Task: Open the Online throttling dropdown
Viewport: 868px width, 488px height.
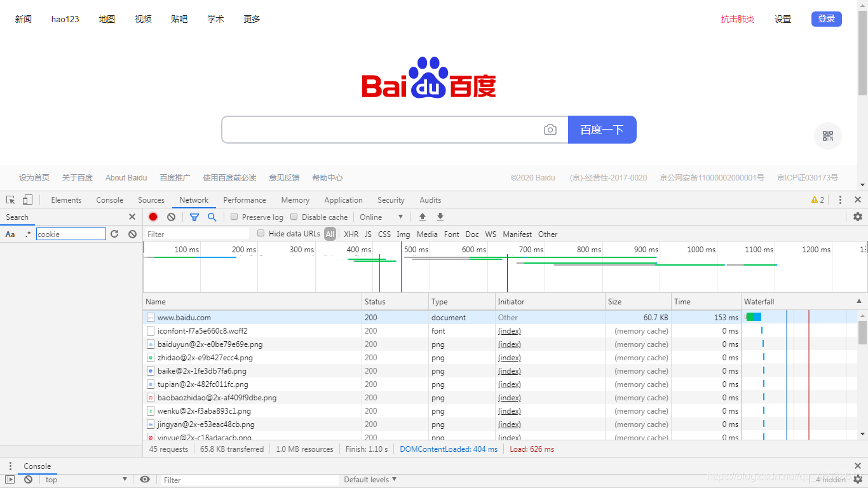Action: pyautogui.click(x=380, y=217)
